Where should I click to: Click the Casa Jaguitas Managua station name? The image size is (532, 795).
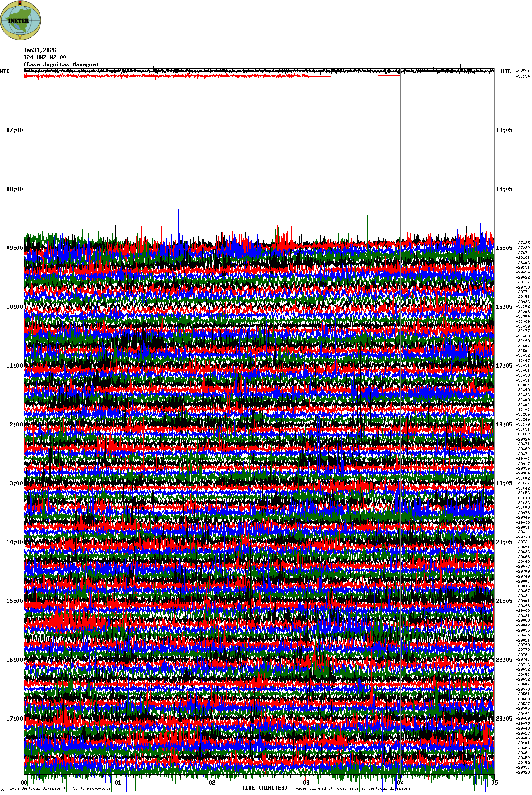61,64
